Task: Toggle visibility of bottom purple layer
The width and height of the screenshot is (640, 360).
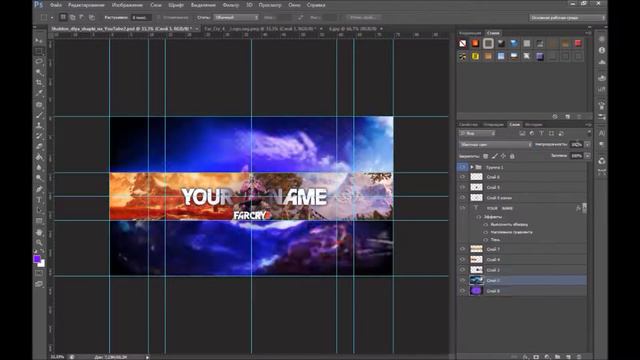Action: pyautogui.click(x=462, y=291)
